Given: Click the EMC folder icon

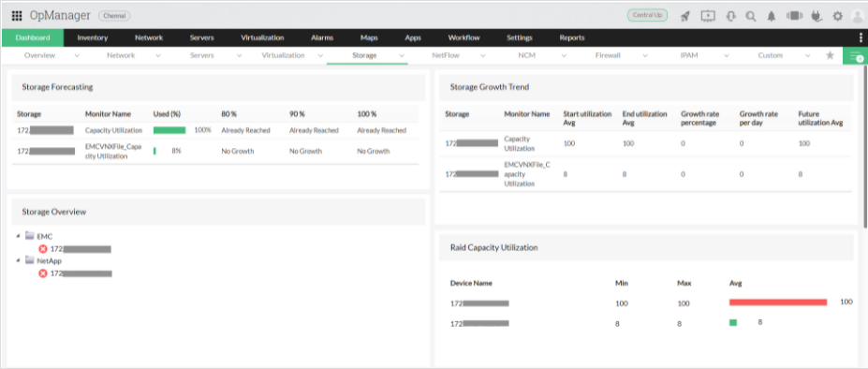Looking at the screenshot, I should tap(30, 236).
